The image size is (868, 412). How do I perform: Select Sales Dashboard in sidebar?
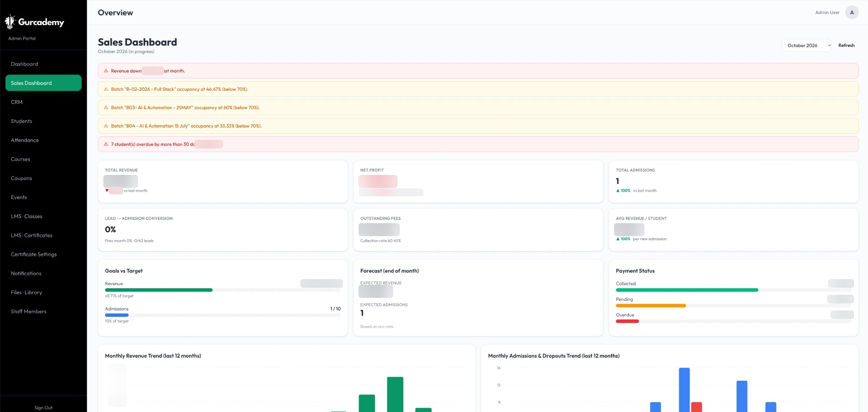coord(43,83)
